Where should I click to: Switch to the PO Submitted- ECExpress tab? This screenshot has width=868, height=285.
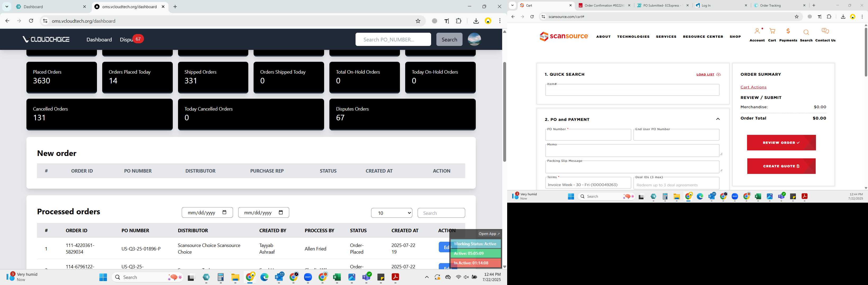663,5
